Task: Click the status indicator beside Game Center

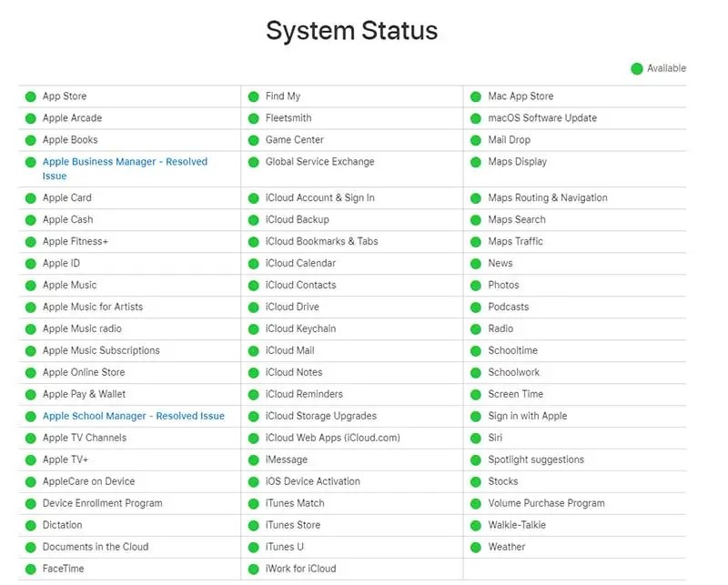Action: (x=255, y=139)
